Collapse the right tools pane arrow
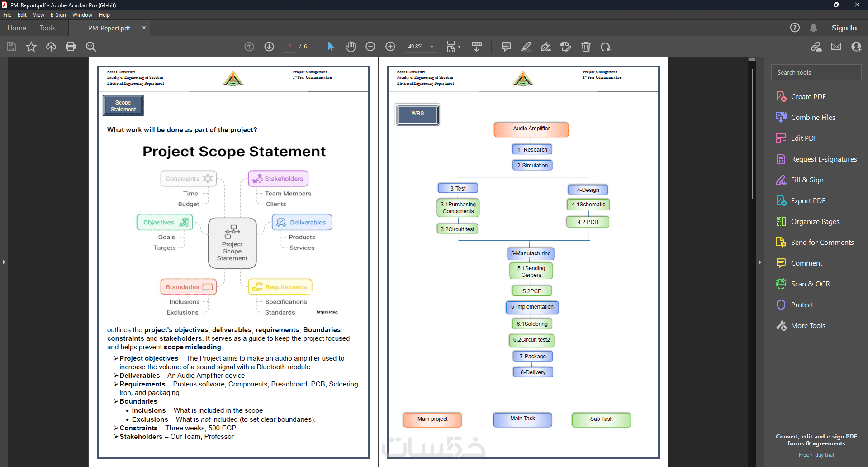This screenshot has width=868, height=467. pos(759,262)
